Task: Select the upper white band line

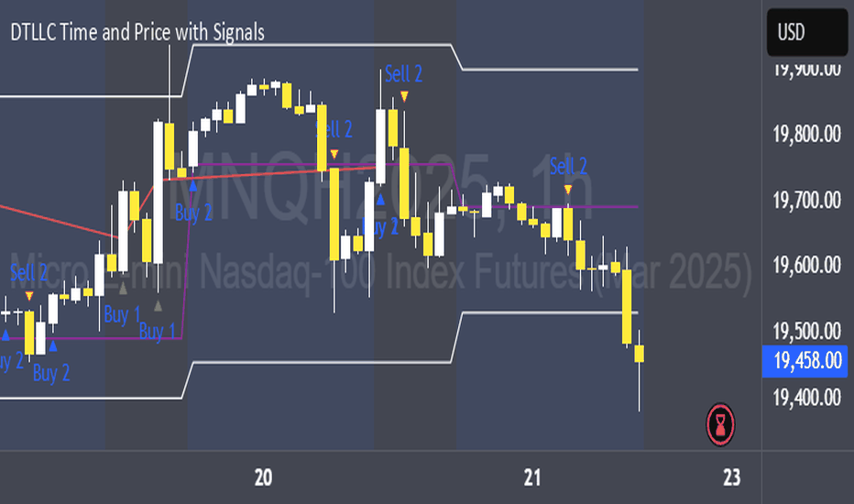Action: pos(322,45)
